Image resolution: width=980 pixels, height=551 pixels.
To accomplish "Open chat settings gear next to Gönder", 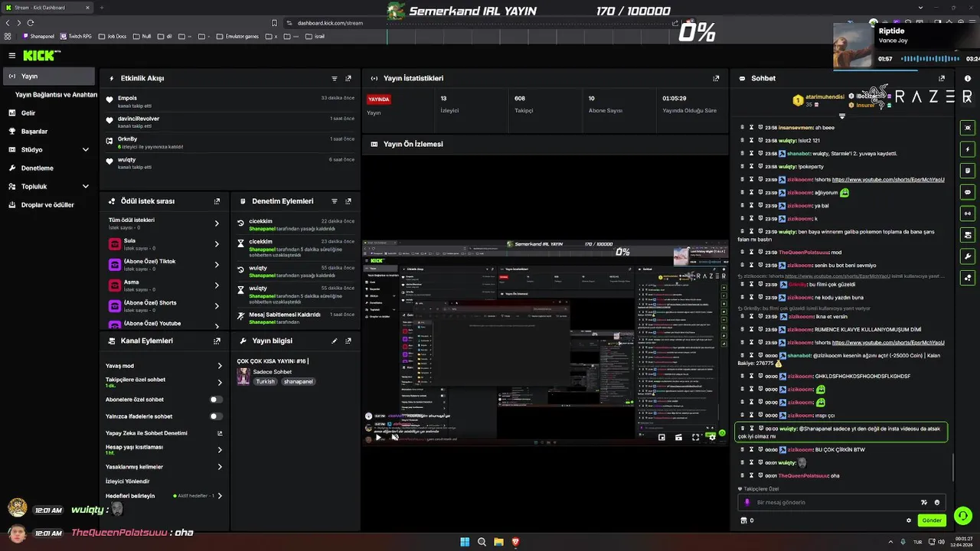I will click(x=909, y=520).
